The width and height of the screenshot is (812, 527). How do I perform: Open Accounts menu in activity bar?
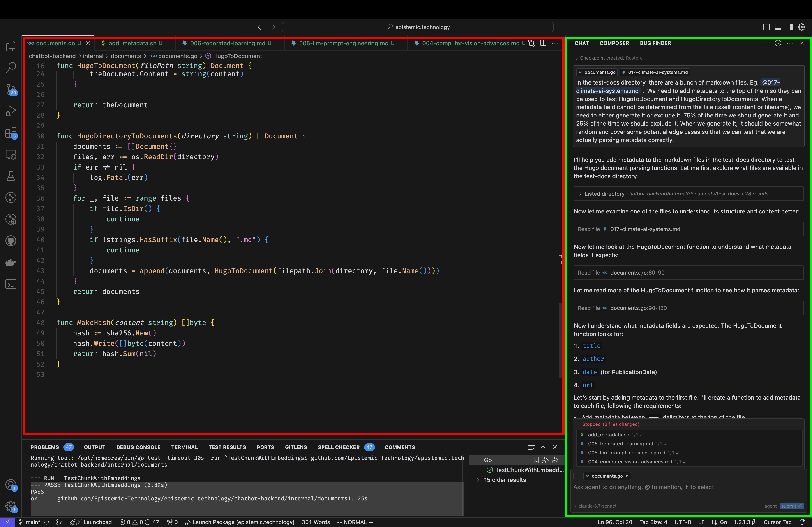[11, 485]
